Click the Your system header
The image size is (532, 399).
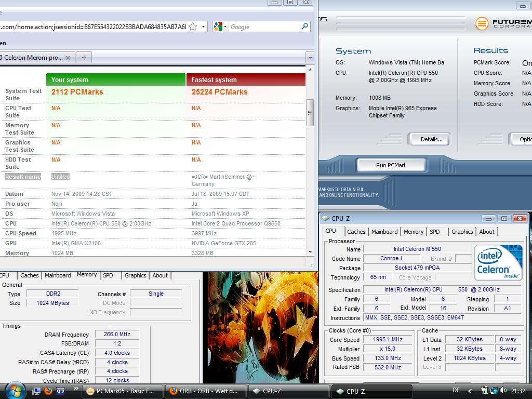coord(116,79)
